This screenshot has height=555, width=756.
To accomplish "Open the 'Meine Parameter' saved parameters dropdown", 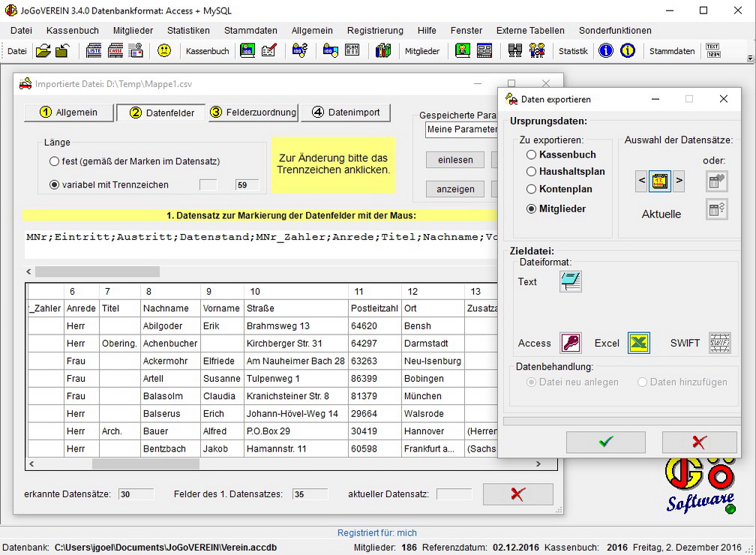I will 461,129.
